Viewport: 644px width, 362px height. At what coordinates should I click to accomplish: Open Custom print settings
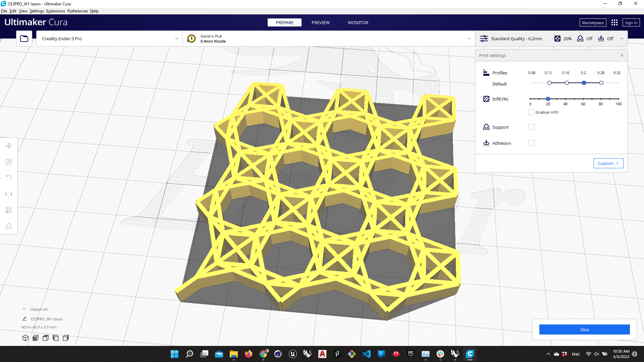tap(608, 163)
